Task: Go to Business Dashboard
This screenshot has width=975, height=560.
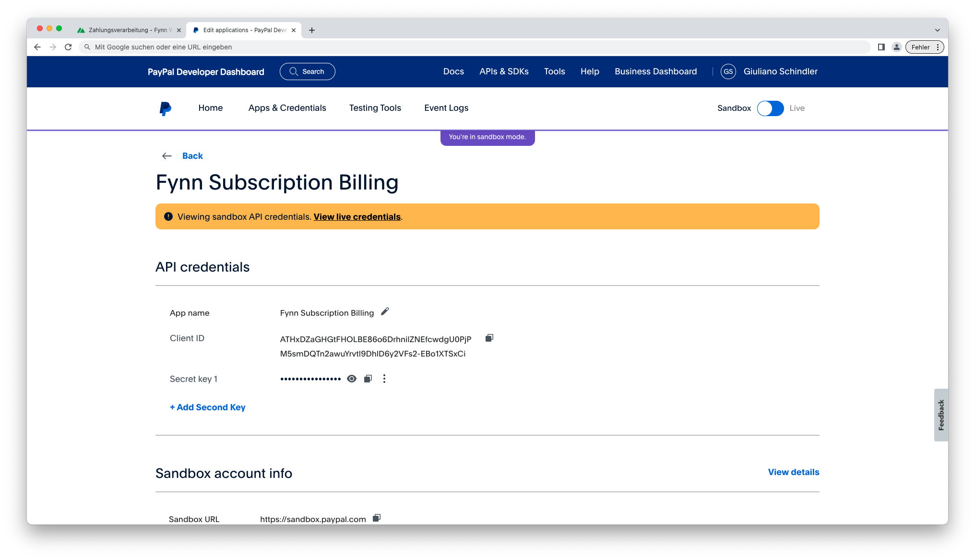Action: [x=655, y=71]
